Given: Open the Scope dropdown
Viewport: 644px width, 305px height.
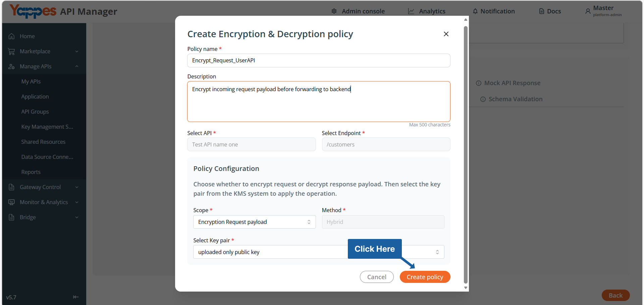Looking at the screenshot, I should pyautogui.click(x=255, y=222).
